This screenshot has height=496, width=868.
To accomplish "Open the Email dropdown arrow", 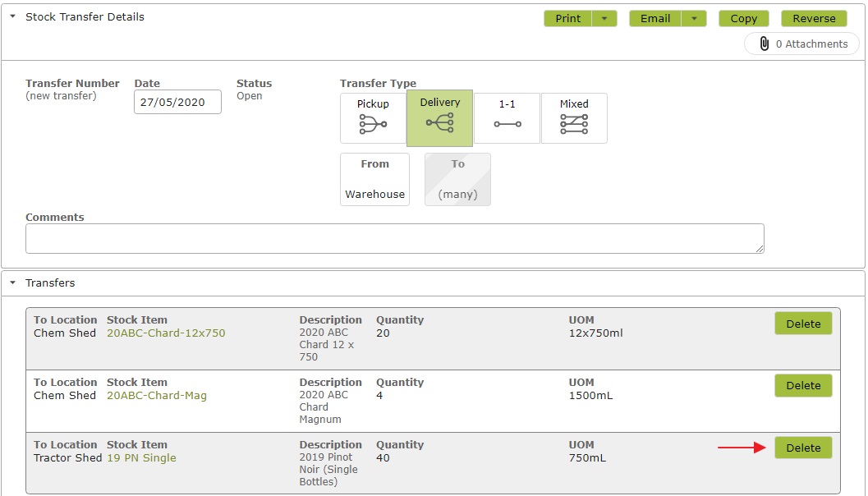I will 694,18.
